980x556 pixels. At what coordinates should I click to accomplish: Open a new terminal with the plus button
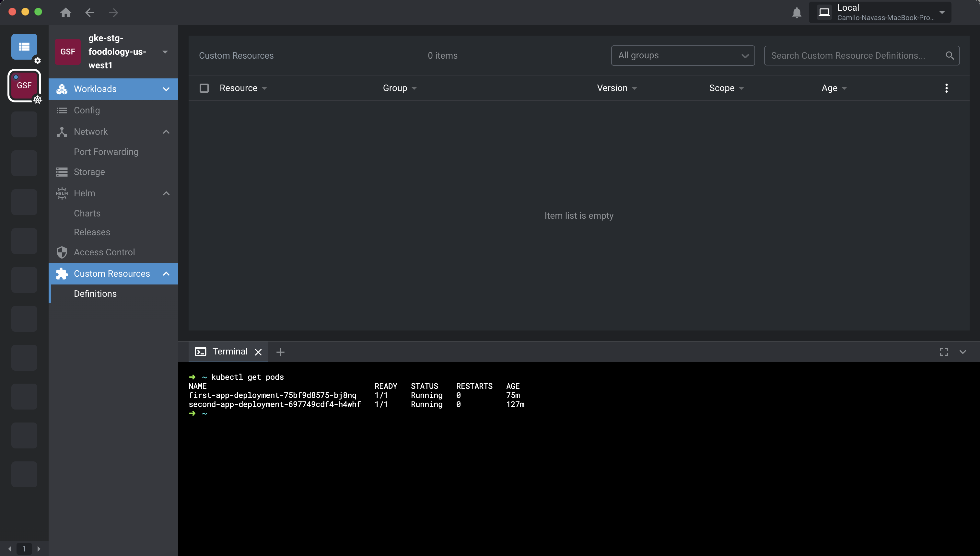pos(280,352)
